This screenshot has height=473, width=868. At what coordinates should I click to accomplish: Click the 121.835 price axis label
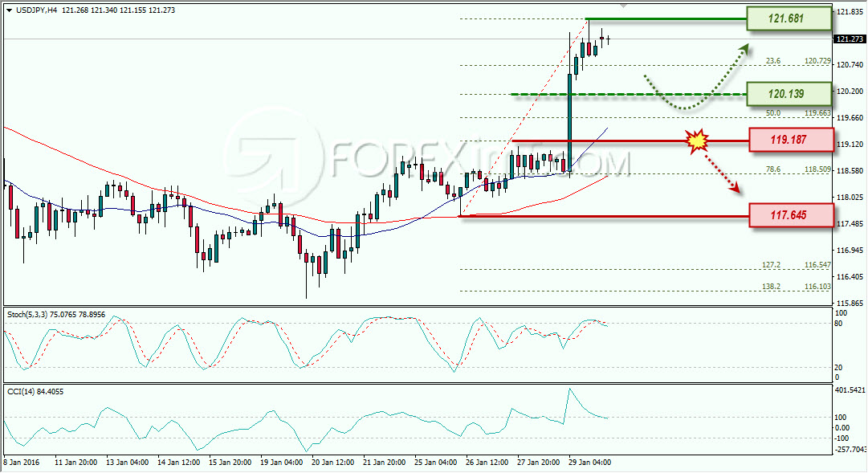pos(850,11)
